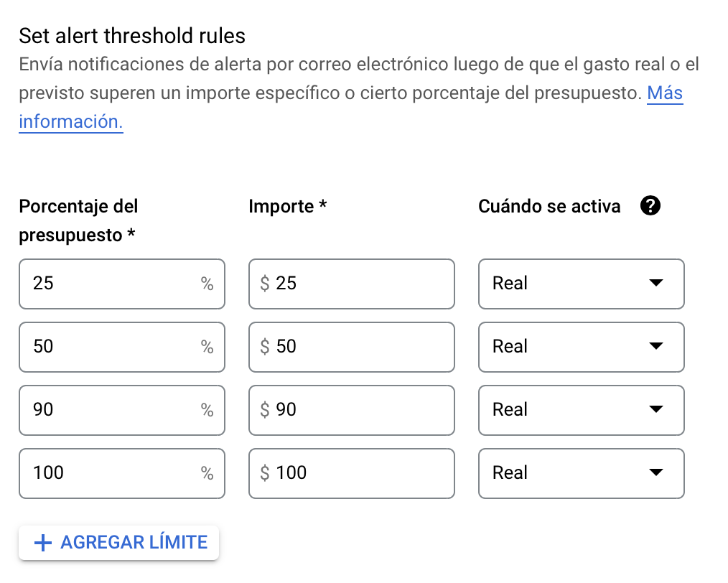Select the 90 percent budget field
Viewport: 728px width, 583px height.
click(122, 410)
